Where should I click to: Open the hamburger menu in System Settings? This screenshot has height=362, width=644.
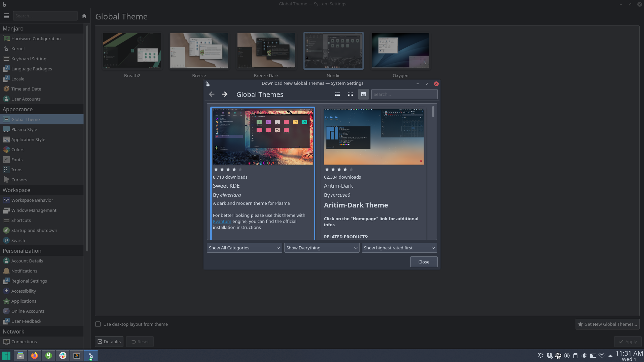pyautogui.click(x=6, y=16)
